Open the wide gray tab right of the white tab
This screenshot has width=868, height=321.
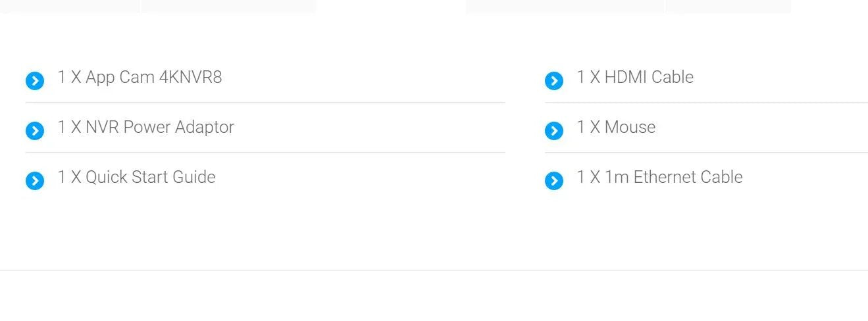click(x=565, y=6)
